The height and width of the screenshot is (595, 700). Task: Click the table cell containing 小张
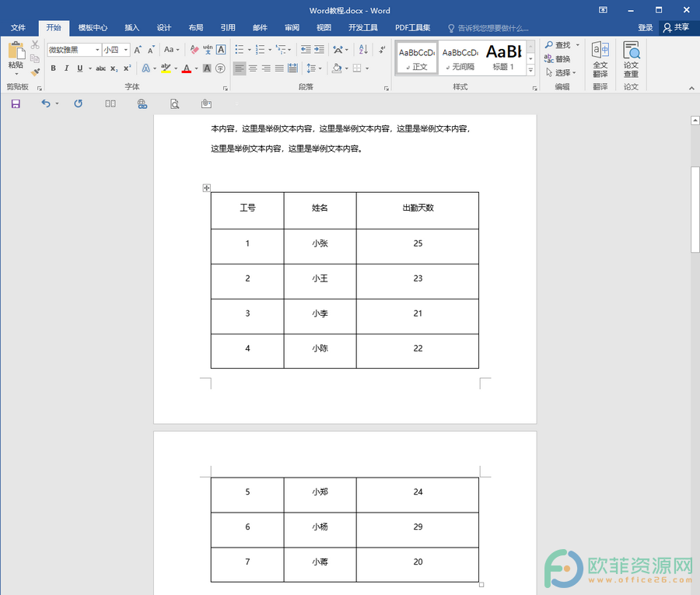click(x=320, y=246)
